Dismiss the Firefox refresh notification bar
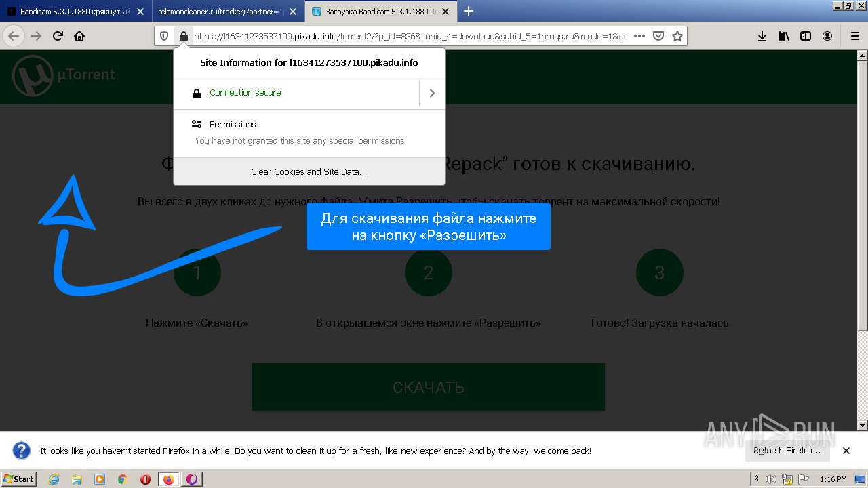 tap(846, 451)
